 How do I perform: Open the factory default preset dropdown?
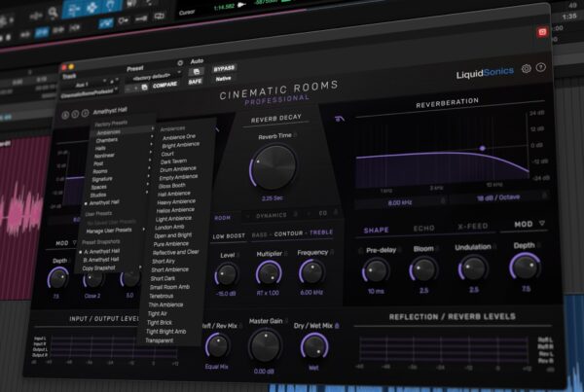[153, 77]
